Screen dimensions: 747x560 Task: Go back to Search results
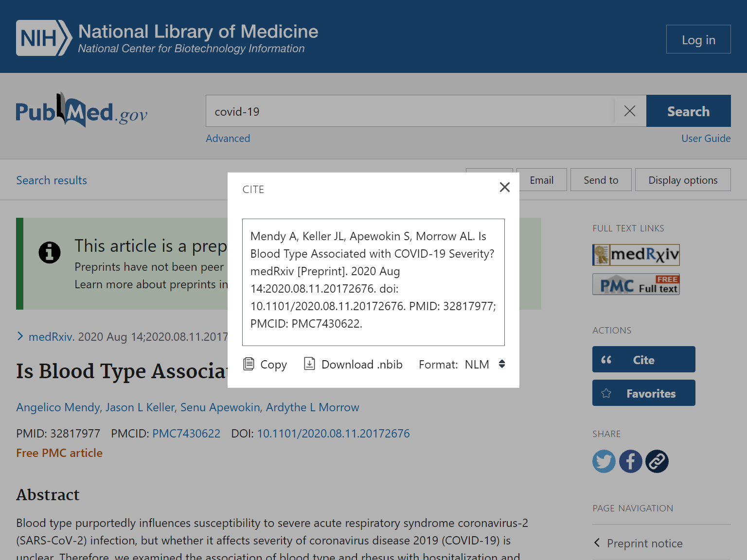point(52,180)
